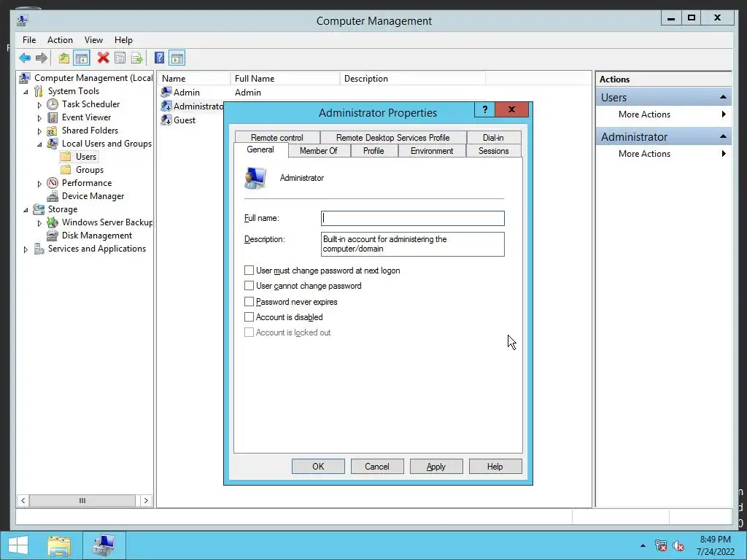Open the Windows Start button
The image size is (747, 560).
pyautogui.click(x=18, y=545)
